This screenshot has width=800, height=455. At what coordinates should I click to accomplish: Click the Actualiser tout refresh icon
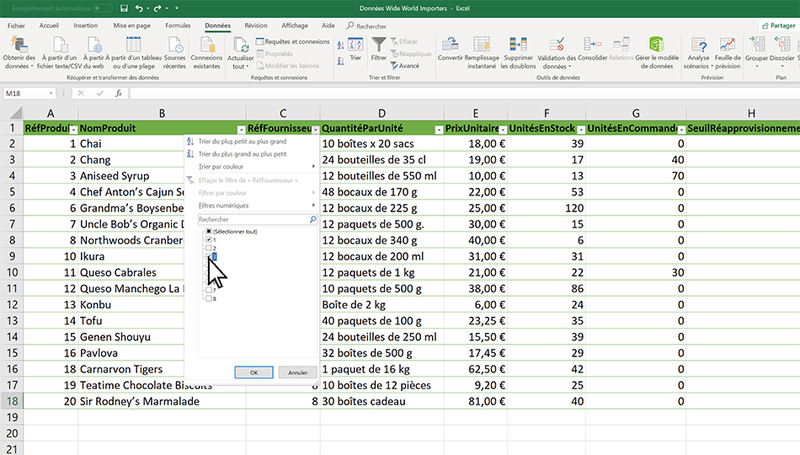pos(241,44)
